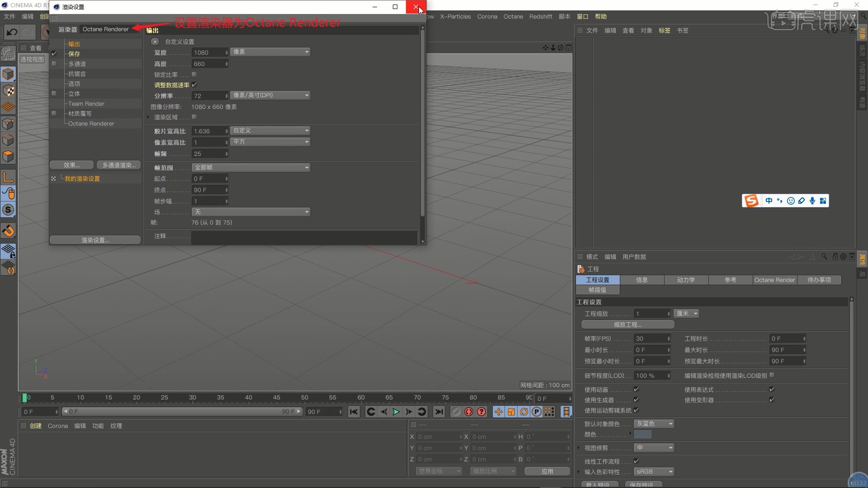Viewport: 868px width, 488px height.
Task: Step to next frame
Action: (409, 412)
